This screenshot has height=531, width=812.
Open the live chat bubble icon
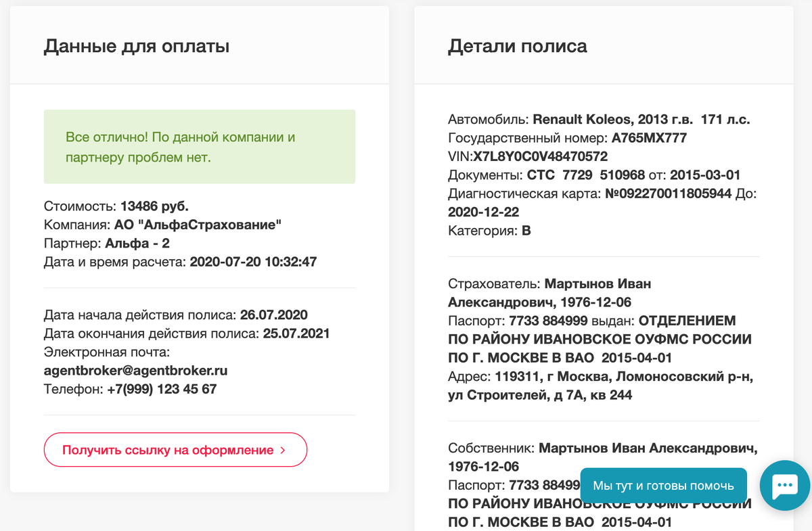click(784, 486)
